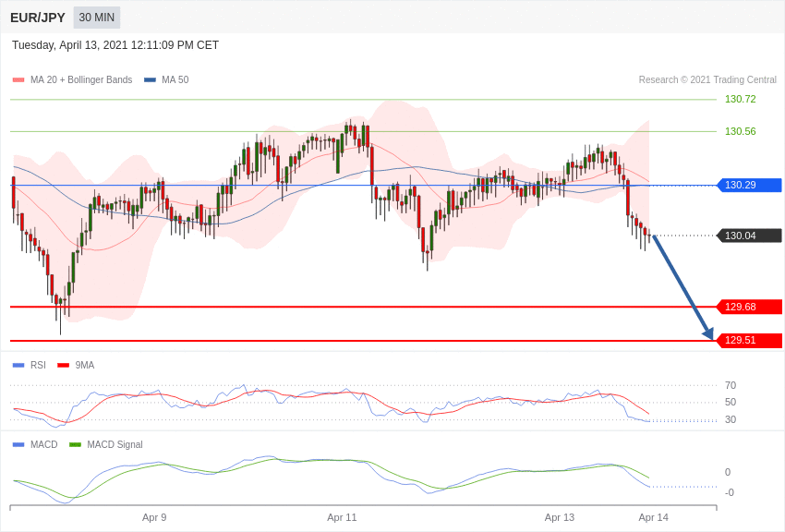Screen dimensions: 785x532
Task: Click the green MACD Signal legend swatch
Action: tap(75, 445)
